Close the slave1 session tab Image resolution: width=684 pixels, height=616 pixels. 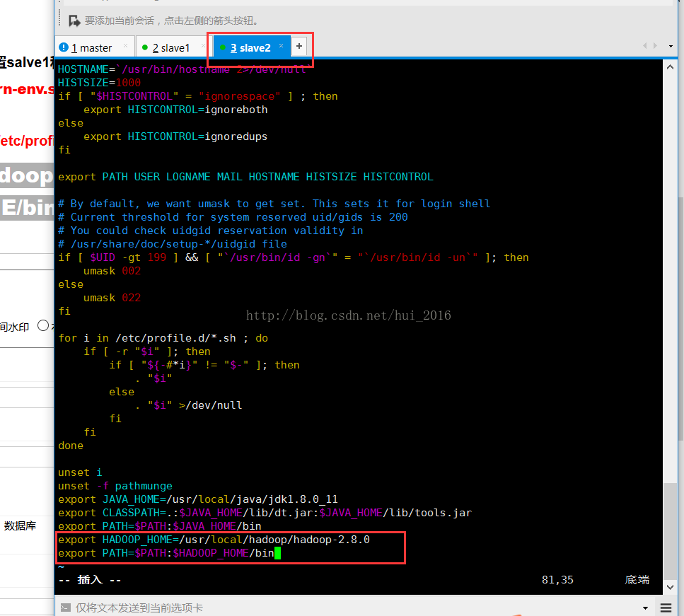click(x=203, y=47)
